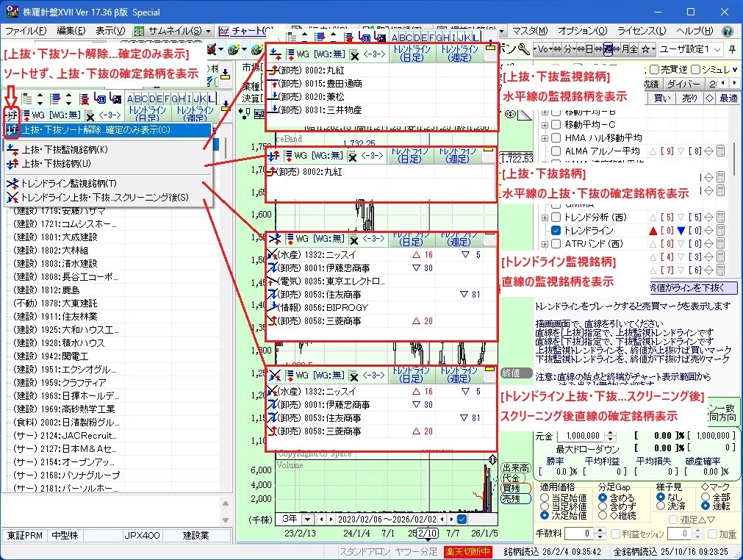Click the 出来高 button beside volume chart
The height and width of the screenshot is (560, 743).
tap(515, 467)
